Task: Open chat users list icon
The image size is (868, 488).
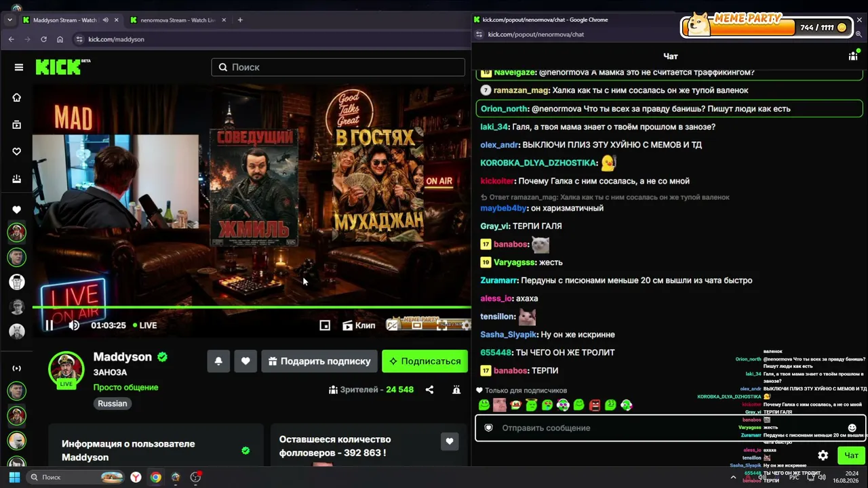Action: coord(853,56)
